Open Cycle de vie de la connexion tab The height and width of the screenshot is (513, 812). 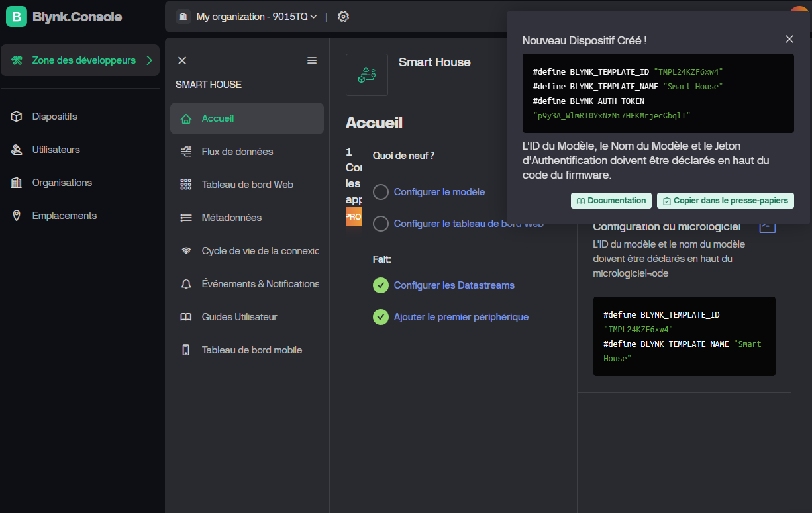tap(247, 251)
